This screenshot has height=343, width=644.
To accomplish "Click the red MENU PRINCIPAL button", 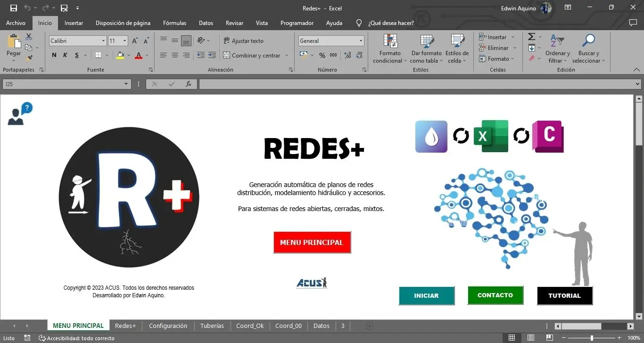I will (x=312, y=242).
